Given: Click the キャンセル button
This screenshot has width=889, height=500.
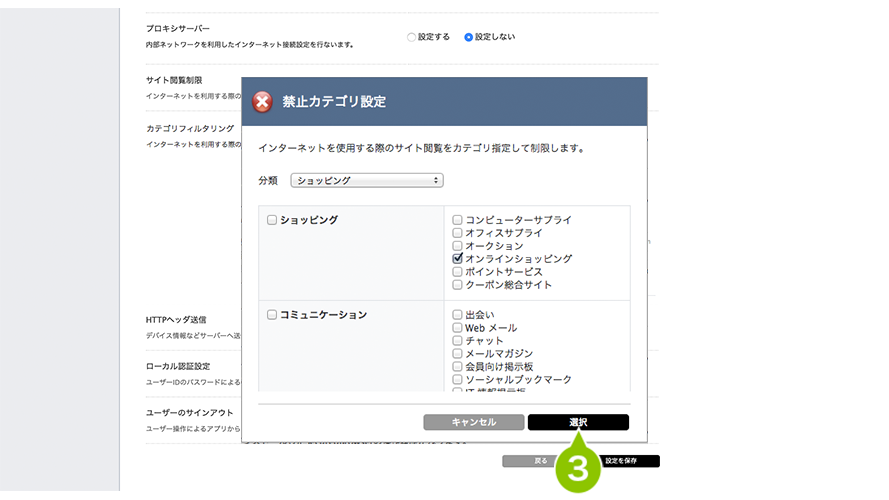Looking at the screenshot, I should click(x=473, y=422).
